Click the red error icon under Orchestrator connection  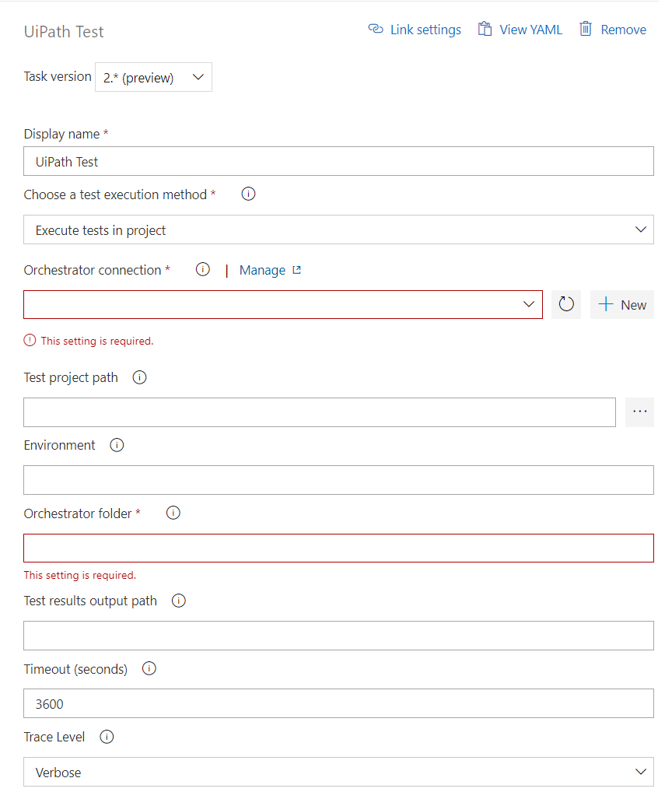(30, 340)
